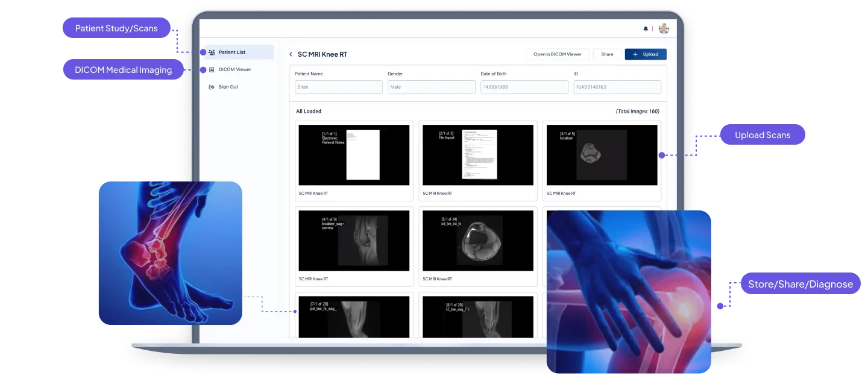This screenshot has height=378, width=868.
Task: Click the Sign Out arrow icon
Action: pos(212,87)
